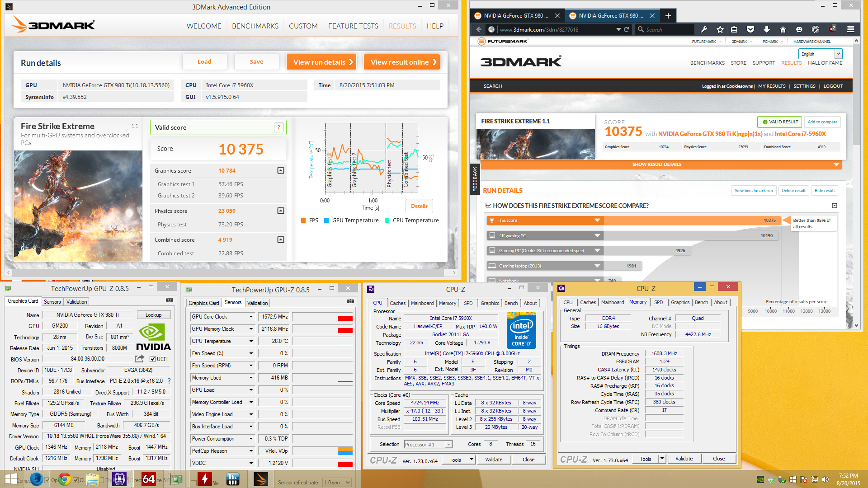868x488 pixels.
Task: Click the volume speaker tray icon
Action: 826,479
